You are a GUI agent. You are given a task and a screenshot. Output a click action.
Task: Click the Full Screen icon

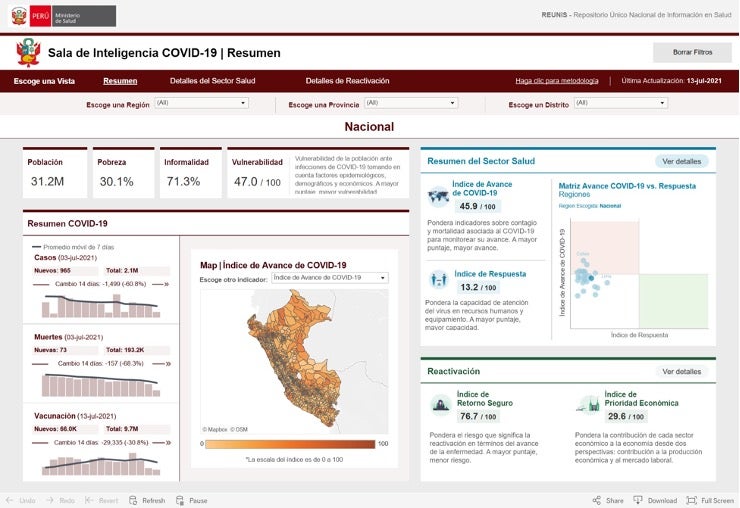click(691, 500)
